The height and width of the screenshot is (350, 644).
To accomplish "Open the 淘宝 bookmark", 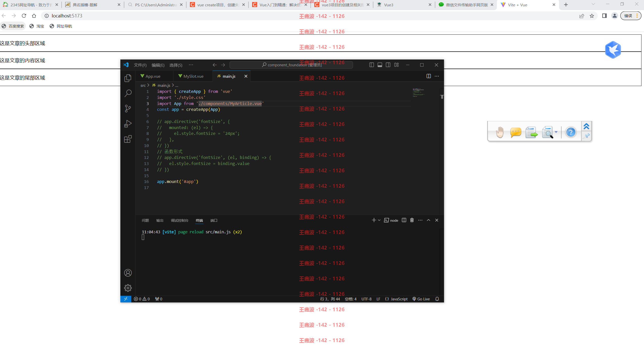I will point(37,26).
